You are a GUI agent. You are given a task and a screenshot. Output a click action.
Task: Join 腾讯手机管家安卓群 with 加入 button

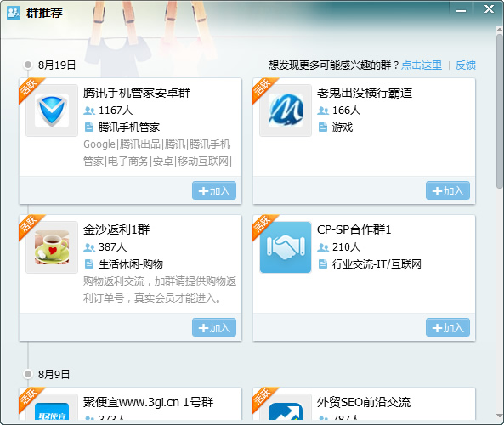pyautogui.click(x=214, y=190)
